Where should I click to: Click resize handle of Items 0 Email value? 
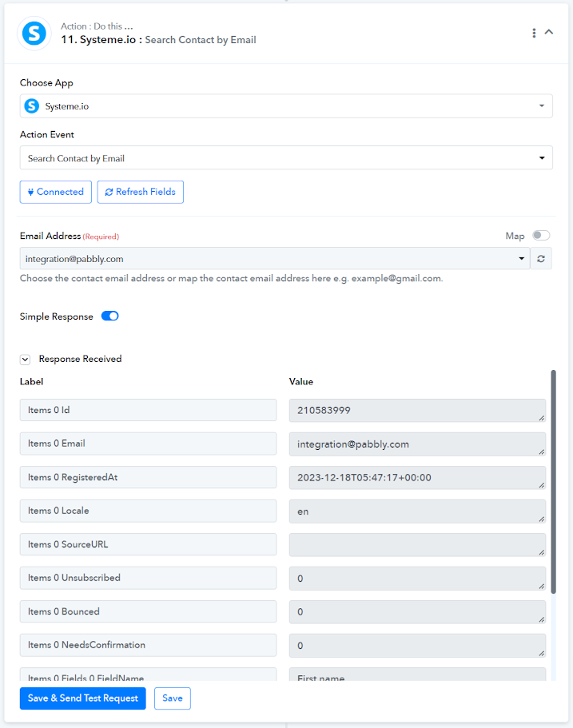point(541,451)
